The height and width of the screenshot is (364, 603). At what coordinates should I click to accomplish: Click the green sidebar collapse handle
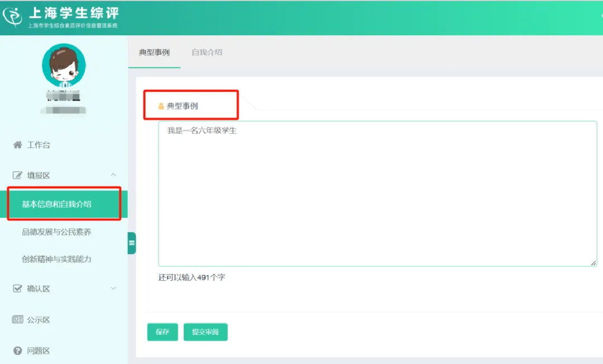coord(132,243)
